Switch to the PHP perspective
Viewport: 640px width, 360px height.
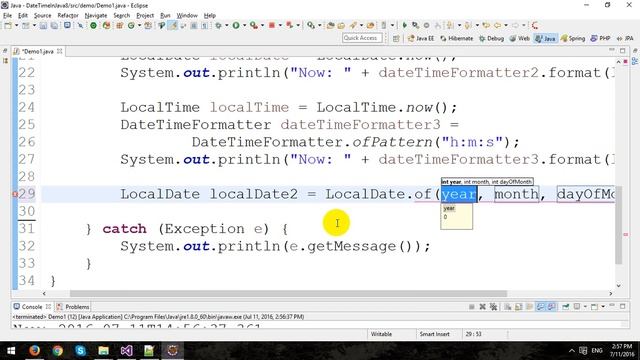click(600, 38)
